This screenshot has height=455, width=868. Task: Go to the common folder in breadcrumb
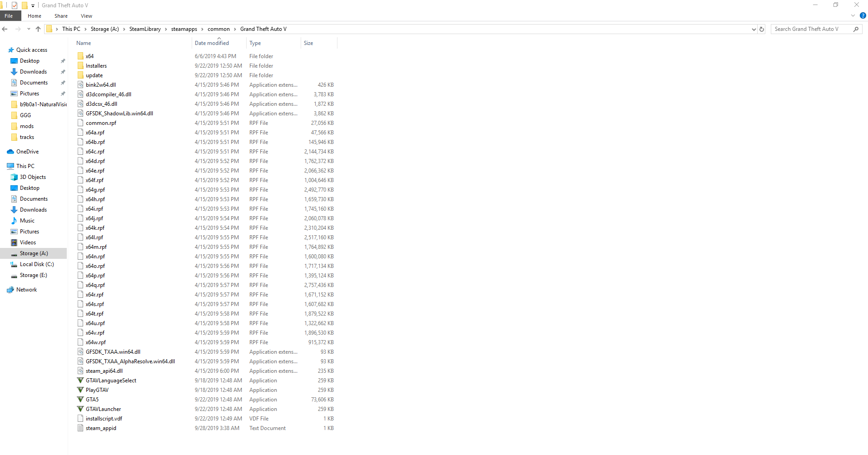click(218, 29)
